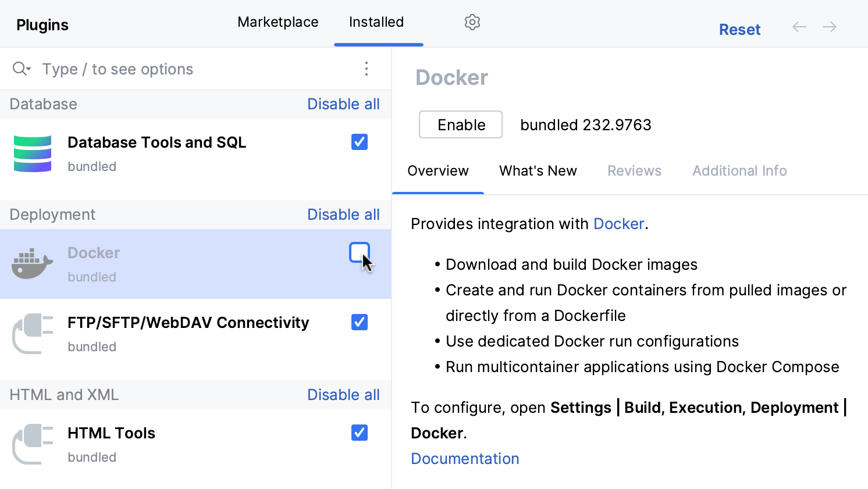This screenshot has height=489, width=868.
Task: Enable the Docker plugin checkbox
Action: pos(359,252)
